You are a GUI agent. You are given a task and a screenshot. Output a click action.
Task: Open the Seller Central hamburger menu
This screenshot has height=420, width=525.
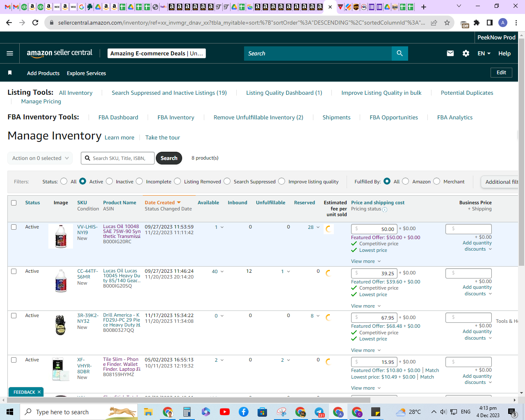[10, 53]
